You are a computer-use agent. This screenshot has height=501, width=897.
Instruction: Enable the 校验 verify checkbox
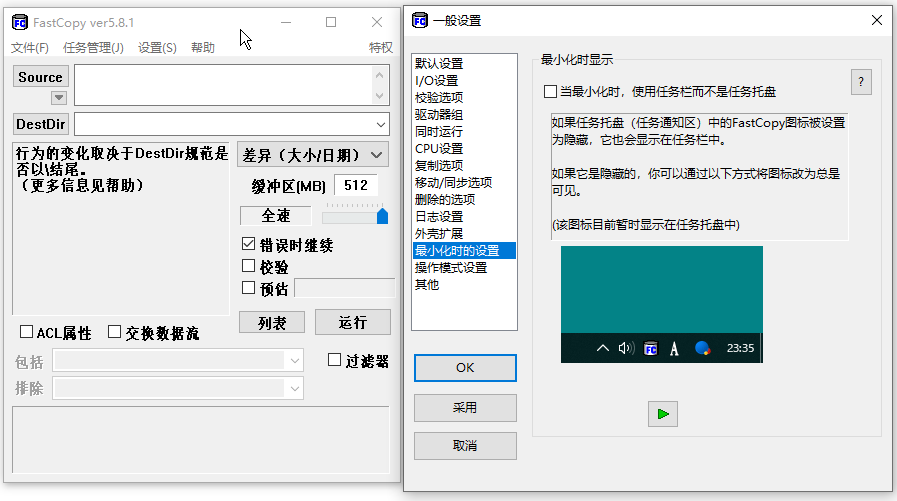point(248,266)
